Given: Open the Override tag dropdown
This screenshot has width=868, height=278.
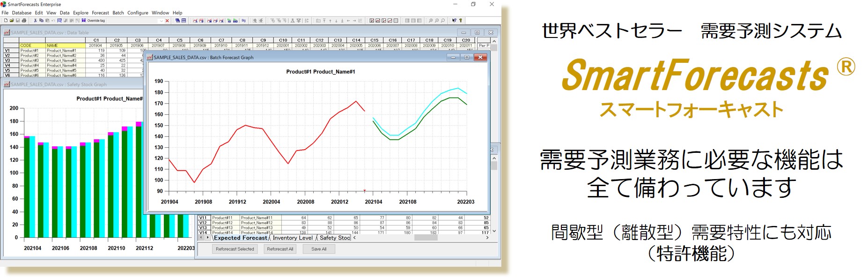Looking at the screenshot, I should point(161,21).
